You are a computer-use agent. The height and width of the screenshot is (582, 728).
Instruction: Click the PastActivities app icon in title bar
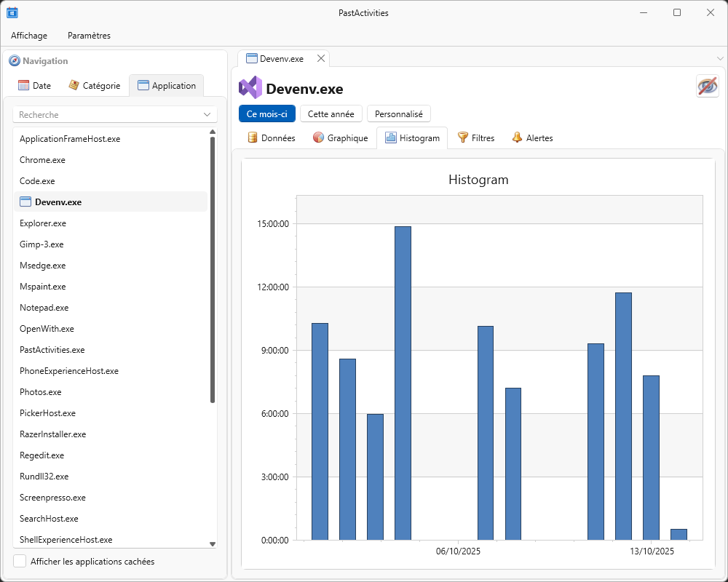pyautogui.click(x=12, y=12)
